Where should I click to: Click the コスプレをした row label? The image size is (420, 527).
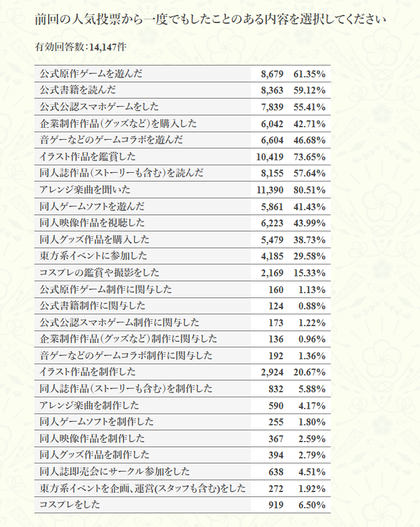tap(69, 504)
